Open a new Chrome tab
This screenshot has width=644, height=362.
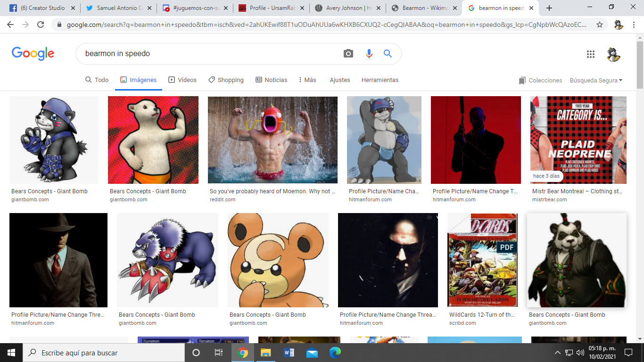pos(549,8)
